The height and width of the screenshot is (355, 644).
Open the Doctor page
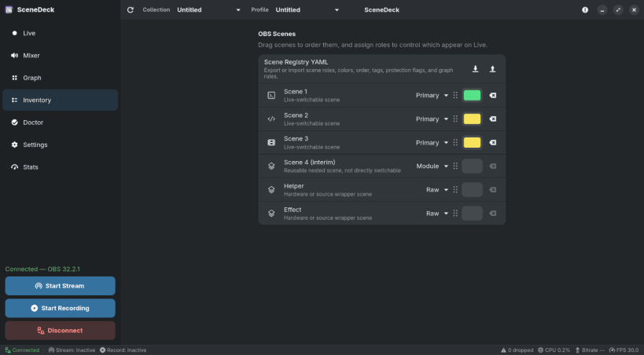pos(60,123)
